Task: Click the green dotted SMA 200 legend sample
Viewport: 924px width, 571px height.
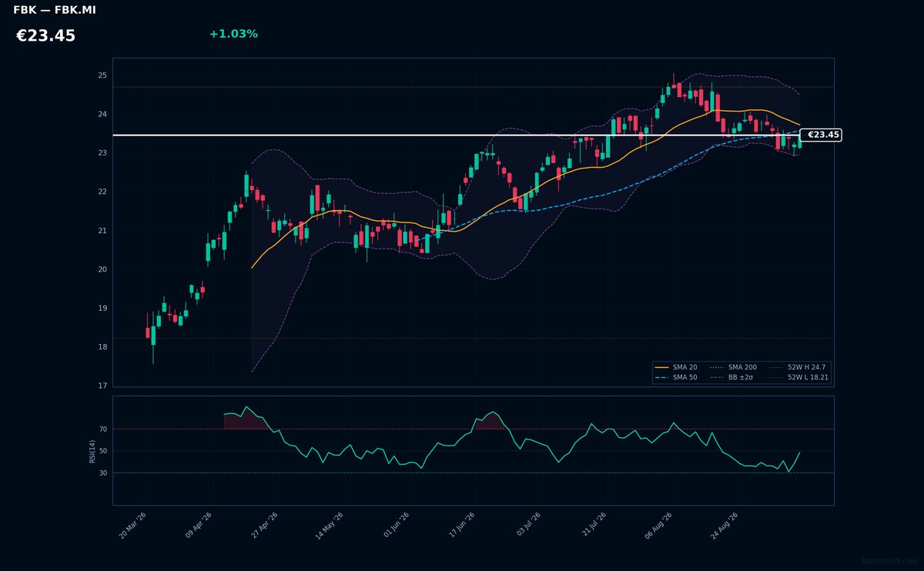Action: [x=717, y=367]
